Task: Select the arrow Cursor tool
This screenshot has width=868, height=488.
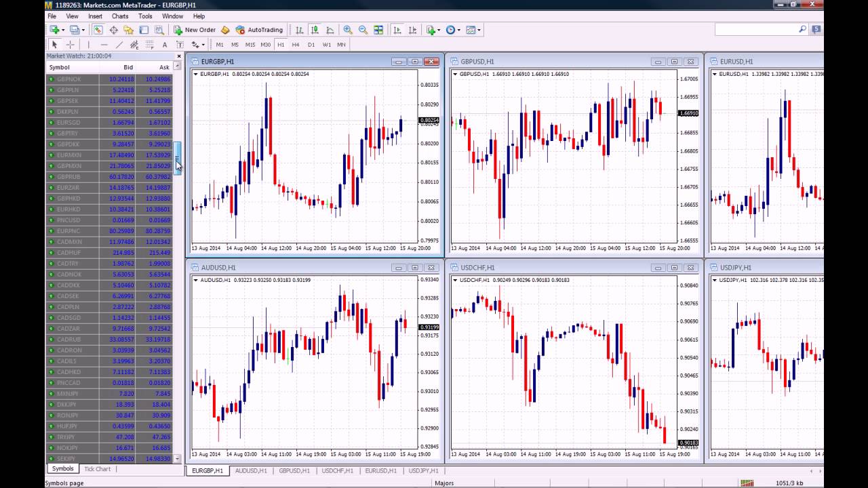Action: (x=55, y=45)
